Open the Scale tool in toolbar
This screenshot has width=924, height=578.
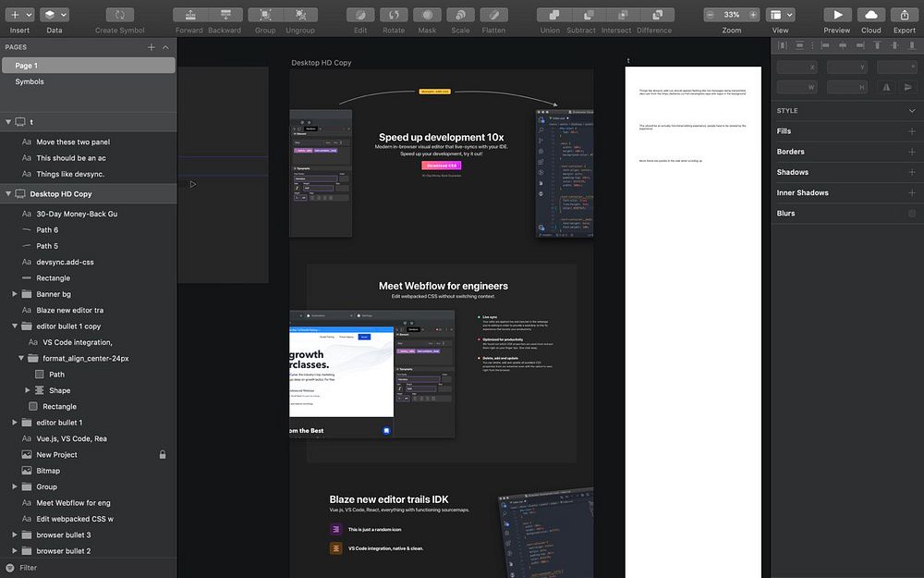pyautogui.click(x=460, y=15)
